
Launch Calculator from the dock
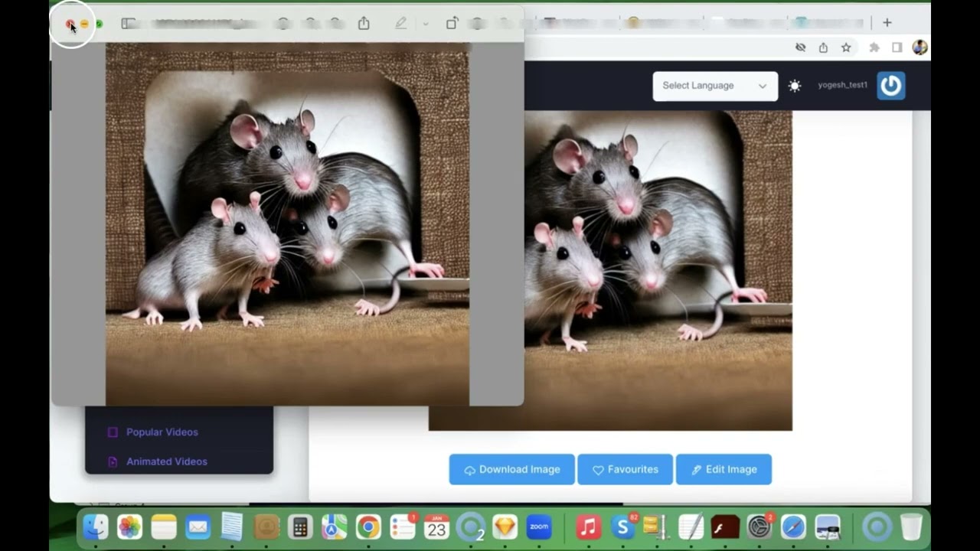[300, 527]
